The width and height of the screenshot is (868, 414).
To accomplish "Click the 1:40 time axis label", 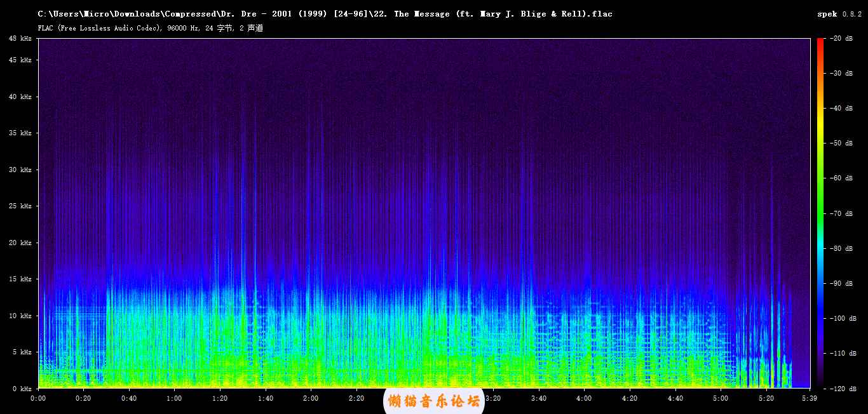I will point(266,399).
